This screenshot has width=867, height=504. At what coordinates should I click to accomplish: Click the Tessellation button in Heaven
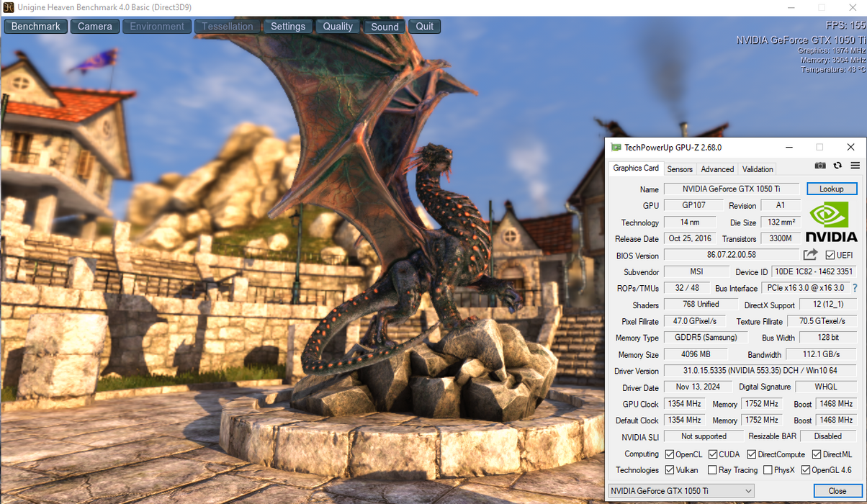[x=228, y=27]
